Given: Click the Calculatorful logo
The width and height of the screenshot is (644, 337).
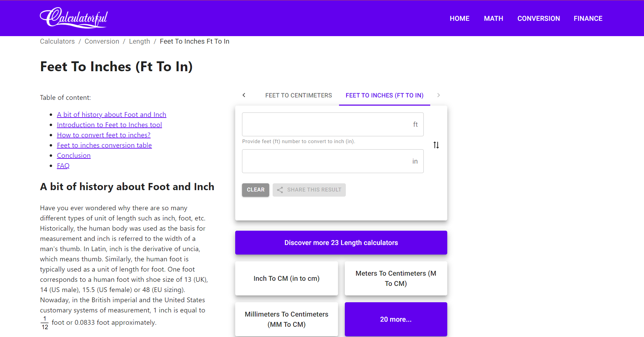Looking at the screenshot, I should click(x=74, y=18).
